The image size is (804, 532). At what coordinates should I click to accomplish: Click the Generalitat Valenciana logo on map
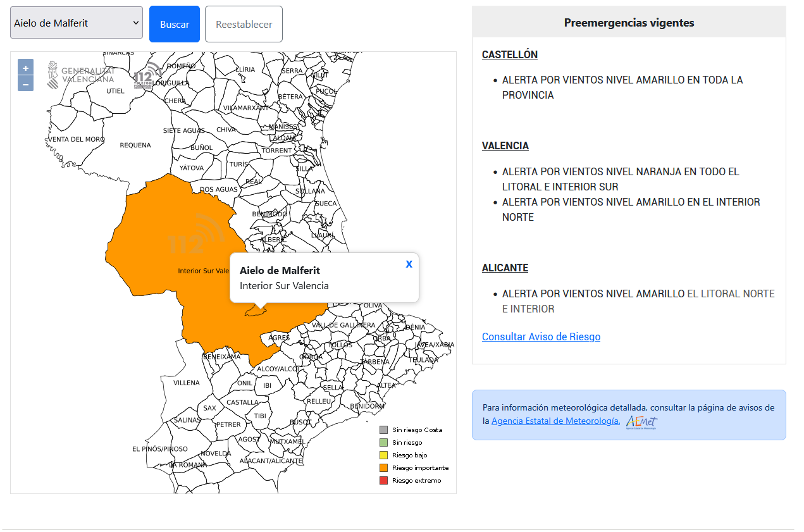pos(81,75)
